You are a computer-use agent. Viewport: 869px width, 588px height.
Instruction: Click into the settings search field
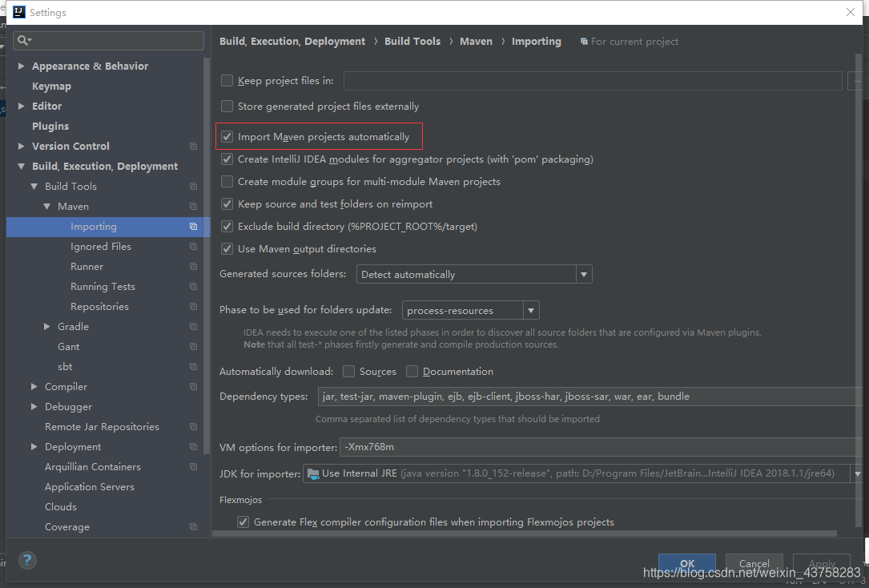(109, 41)
